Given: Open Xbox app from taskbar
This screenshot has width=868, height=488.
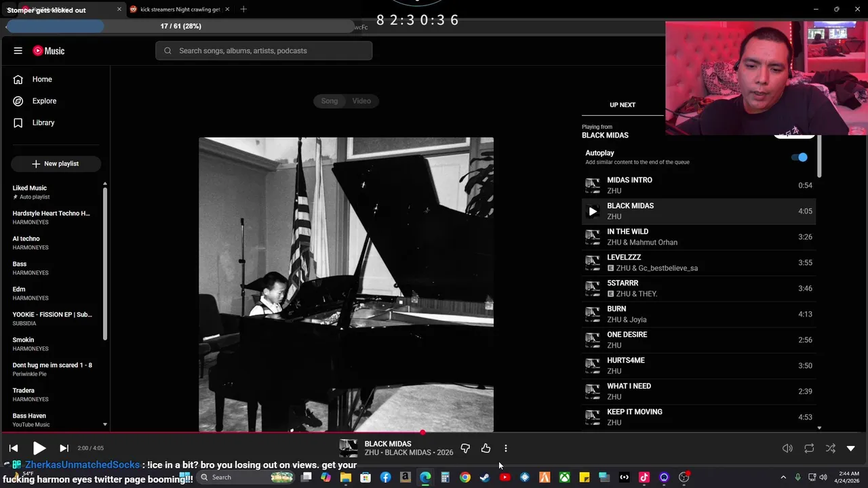Looking at the screenshot, I should click(x=564, y=477).
